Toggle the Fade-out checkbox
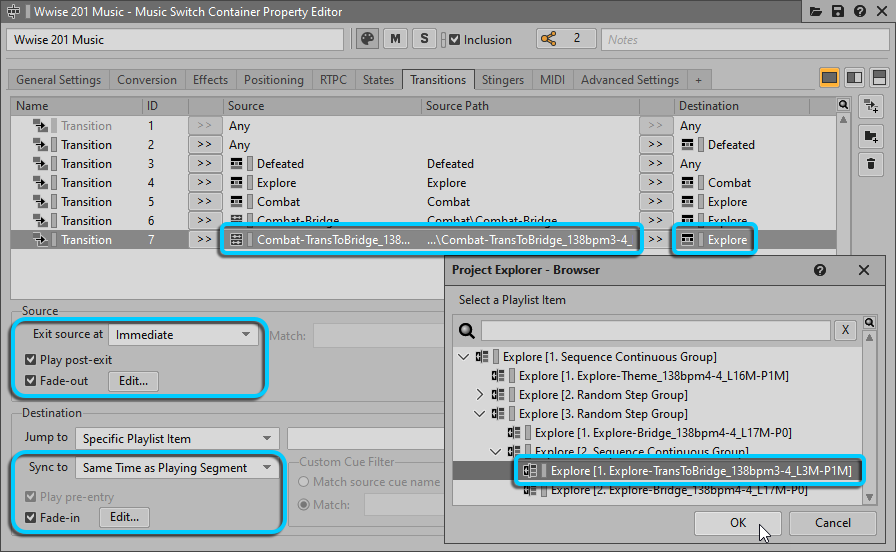Image resolution: width=896 pixels, height=552 pixels. pyautogui.click(x=31, y=381)
